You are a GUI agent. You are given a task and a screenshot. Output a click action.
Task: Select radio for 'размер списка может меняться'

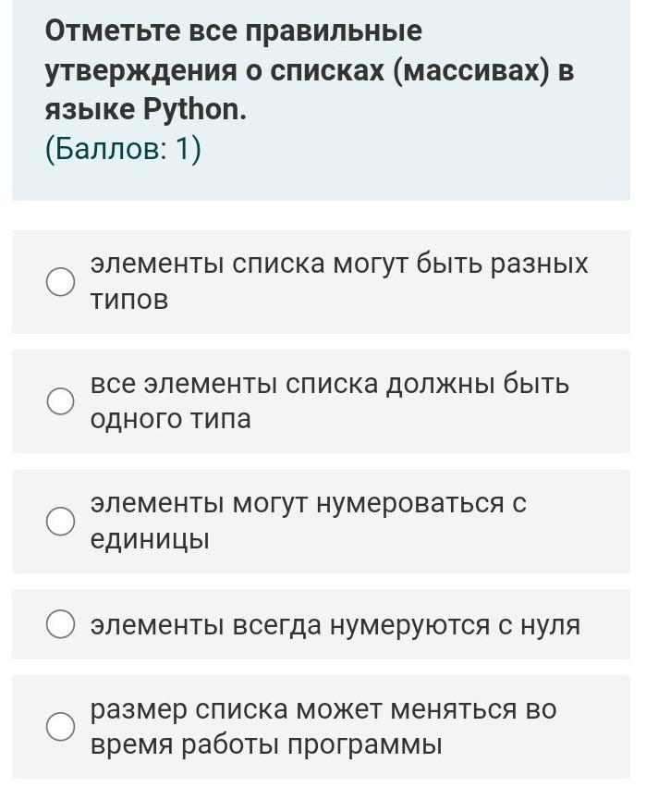61,726
